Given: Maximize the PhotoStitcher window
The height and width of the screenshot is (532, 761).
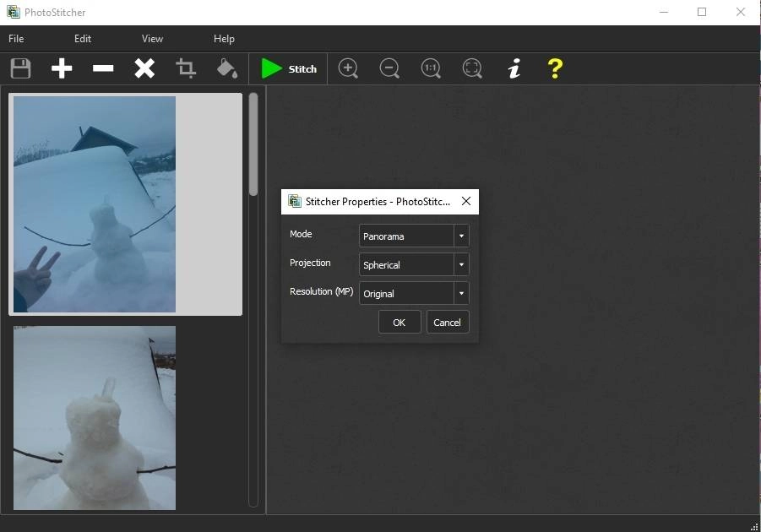Looking at the screenshot, I should pyautogui.click(x=702, y=12).
